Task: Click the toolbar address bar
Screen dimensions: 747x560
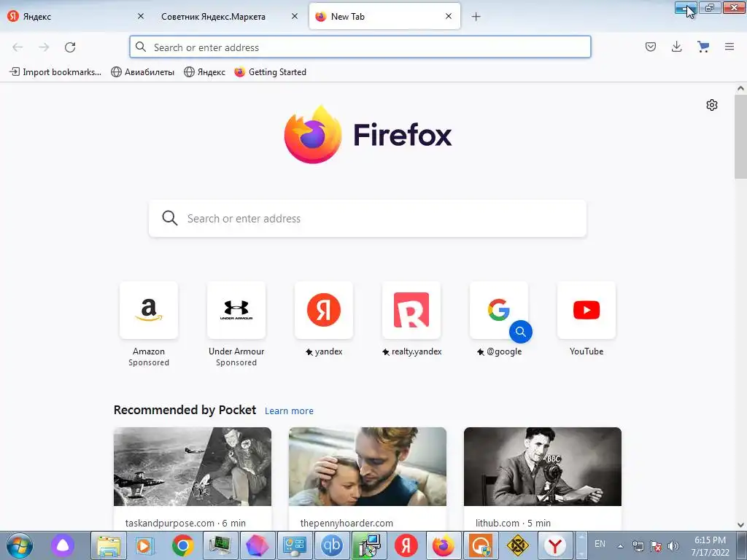Action: 360,47
